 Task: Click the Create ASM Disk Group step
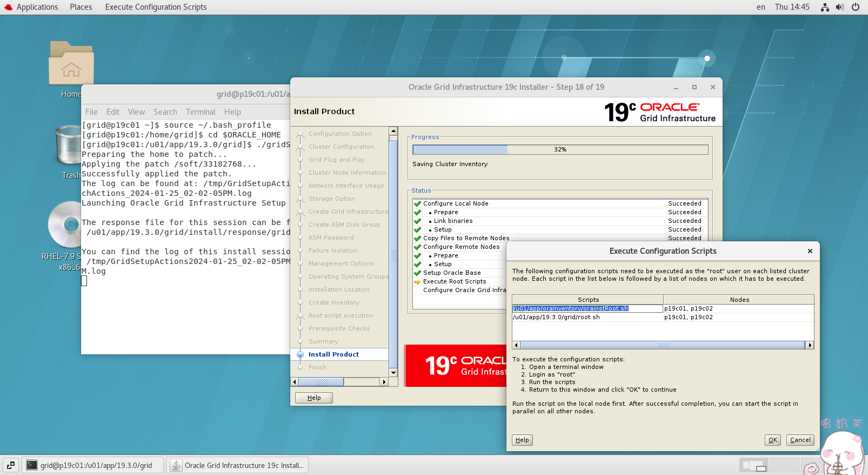(344, 225)
